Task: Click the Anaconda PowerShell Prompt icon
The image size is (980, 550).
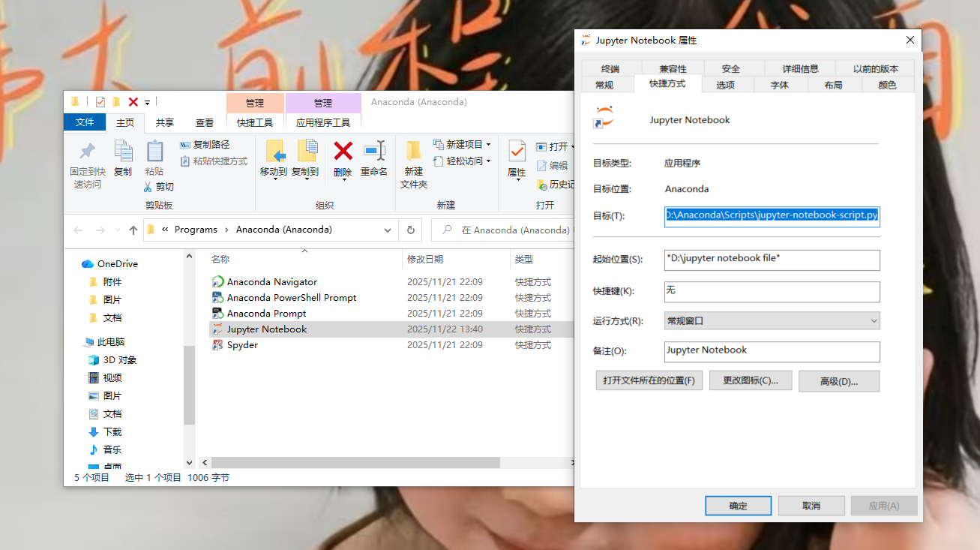Action: point(218,298)
